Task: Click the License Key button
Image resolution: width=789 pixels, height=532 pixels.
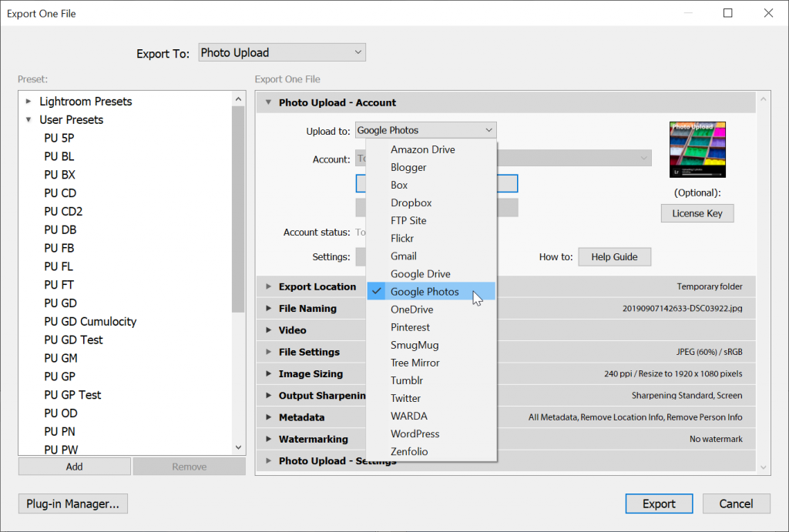Action: 697,213
